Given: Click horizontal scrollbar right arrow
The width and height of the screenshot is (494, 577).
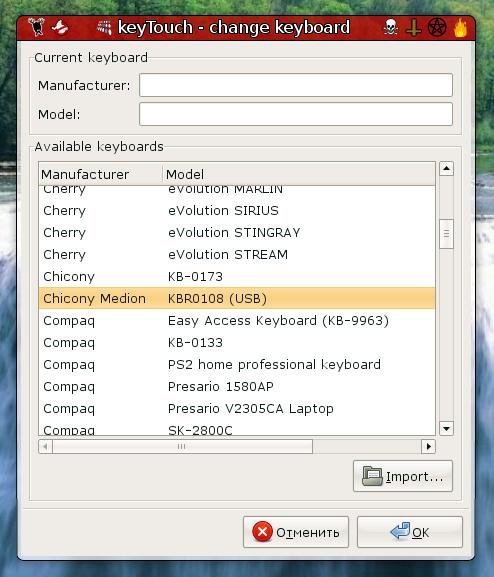Looking at the screenshot, I should 428,446.
